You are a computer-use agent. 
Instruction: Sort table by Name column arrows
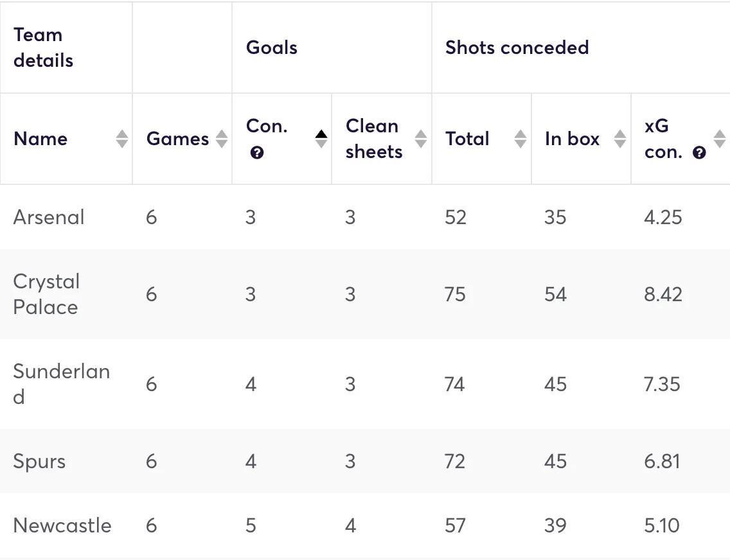pos(121,139)
